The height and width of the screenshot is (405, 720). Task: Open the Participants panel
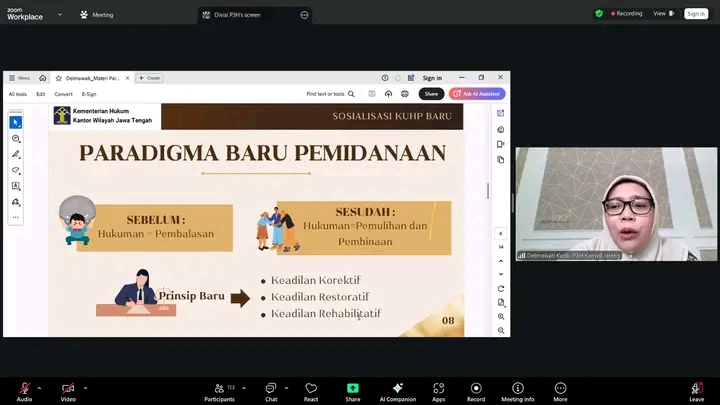click(x=219, y=389)
